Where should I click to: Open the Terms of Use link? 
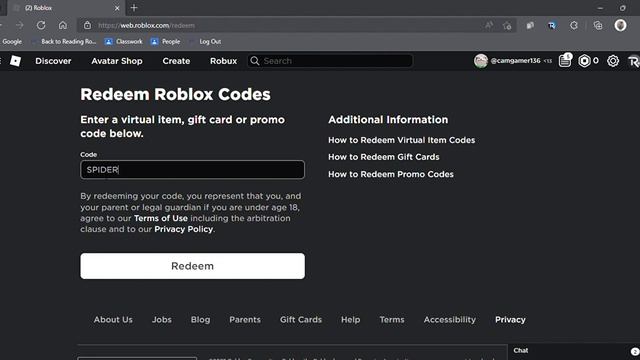tap(161, 218)
